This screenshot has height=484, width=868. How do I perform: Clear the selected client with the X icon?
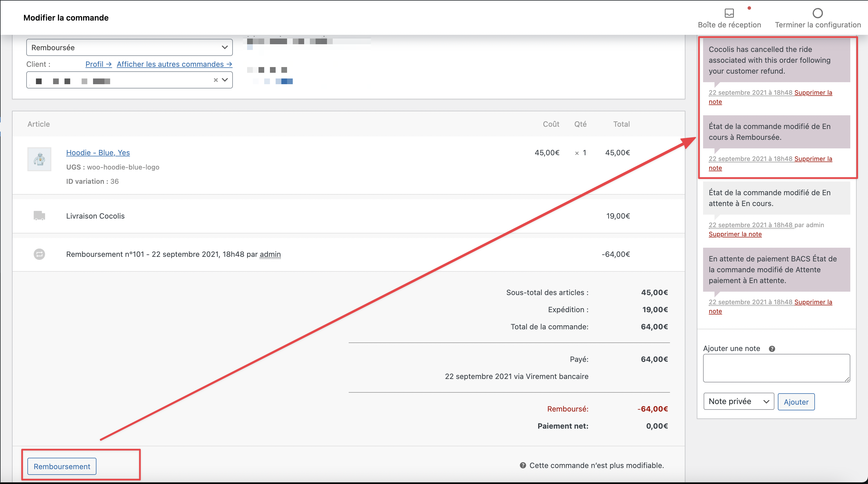click(x=216, y=80)
